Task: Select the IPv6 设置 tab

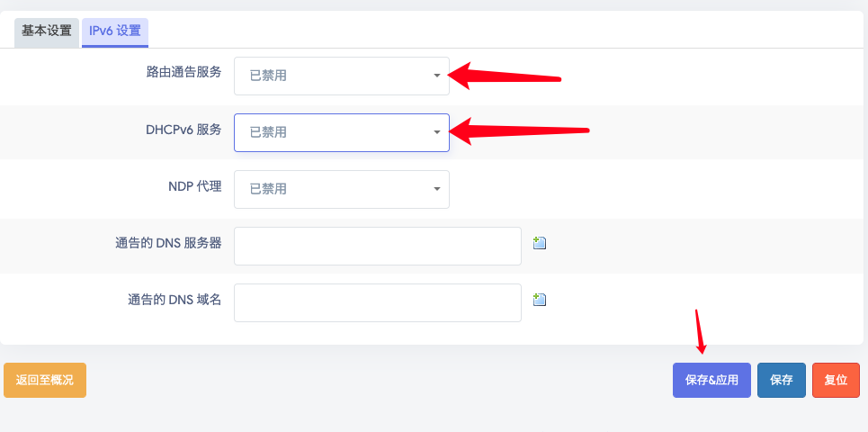Action: [x=115, y=32]
